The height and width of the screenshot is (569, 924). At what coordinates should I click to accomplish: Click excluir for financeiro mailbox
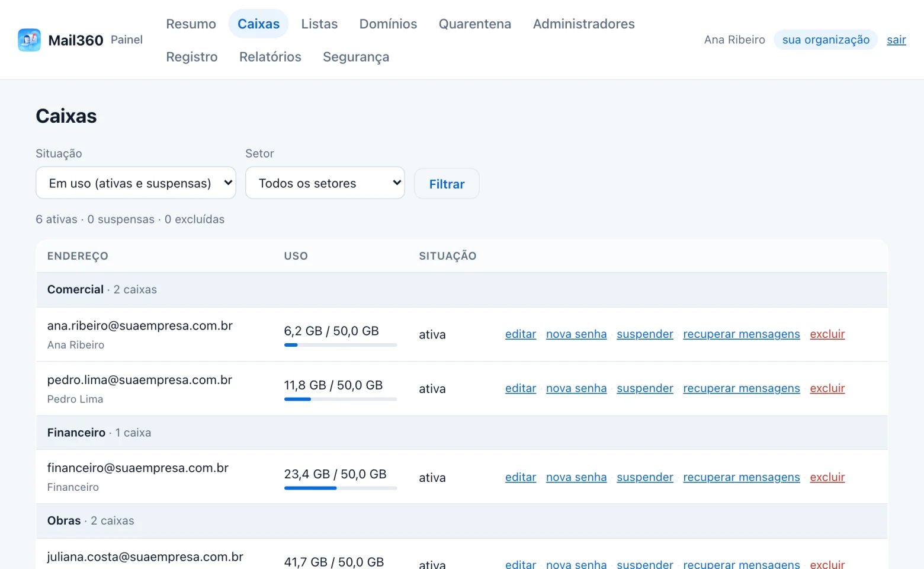pyautogui.click(x=827, y=477)
